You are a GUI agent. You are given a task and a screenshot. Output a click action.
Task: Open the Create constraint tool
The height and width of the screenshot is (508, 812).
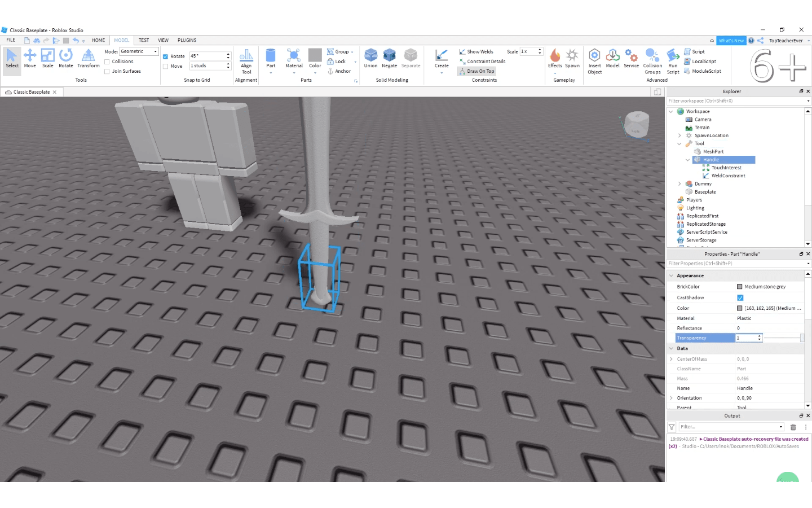pyautogui.click(x=442, y=59)
